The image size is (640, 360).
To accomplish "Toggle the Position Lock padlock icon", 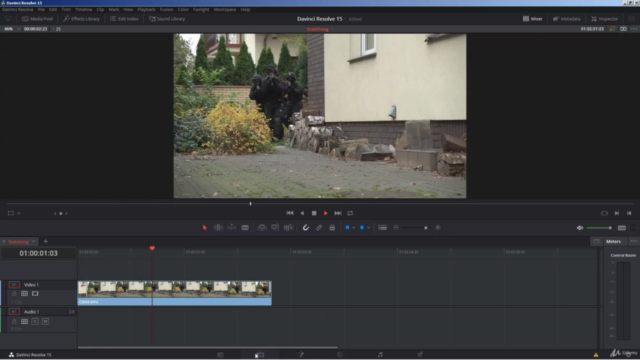I will tap(332, 228).
